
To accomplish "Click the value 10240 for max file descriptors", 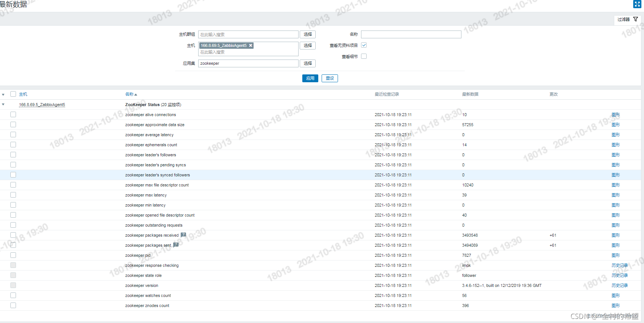I will click(468, 185).
